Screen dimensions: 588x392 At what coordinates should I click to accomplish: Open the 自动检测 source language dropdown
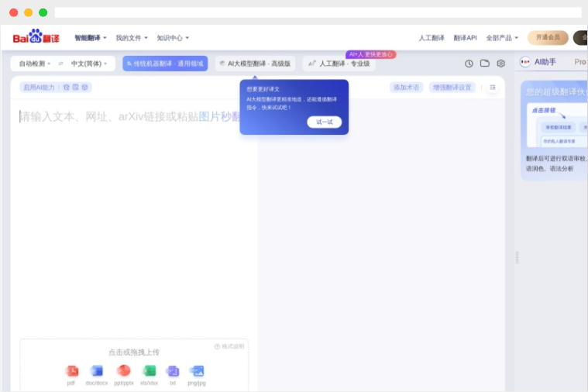35,64
